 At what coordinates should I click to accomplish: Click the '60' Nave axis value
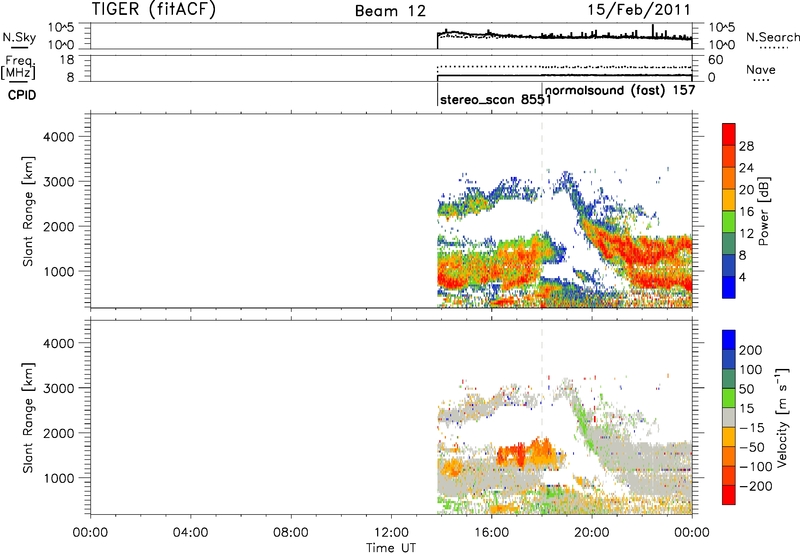coord(715,60)
